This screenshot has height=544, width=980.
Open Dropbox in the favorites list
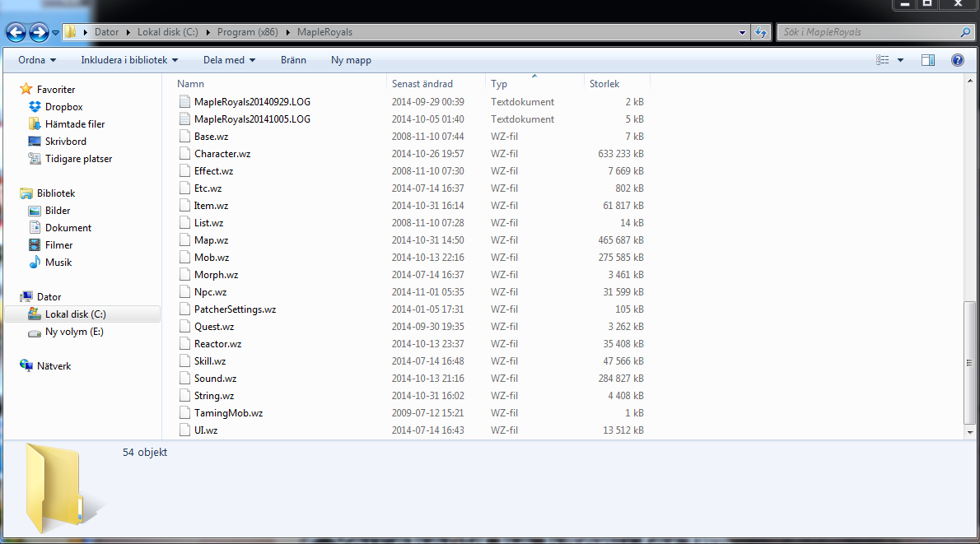pos(63,107)
